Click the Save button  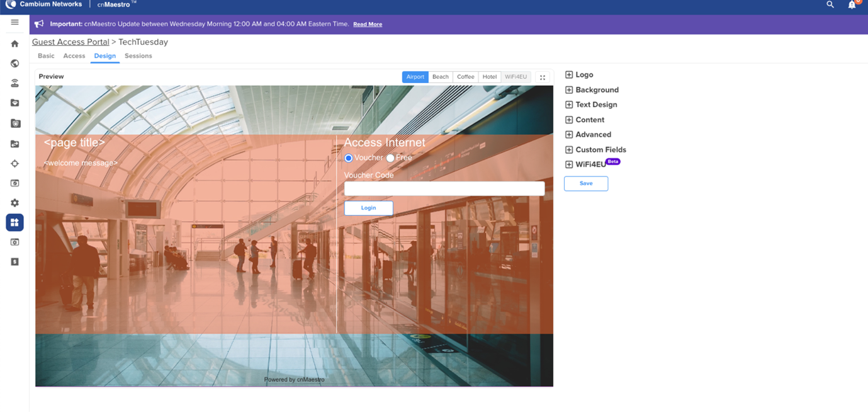coord(585,183)
